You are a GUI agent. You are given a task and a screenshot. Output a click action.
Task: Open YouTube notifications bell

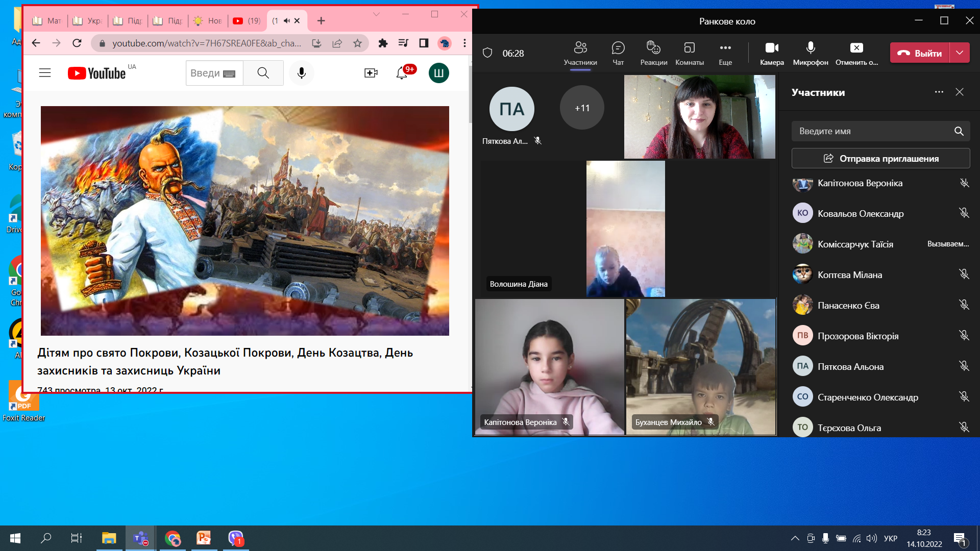pos(402,73)
